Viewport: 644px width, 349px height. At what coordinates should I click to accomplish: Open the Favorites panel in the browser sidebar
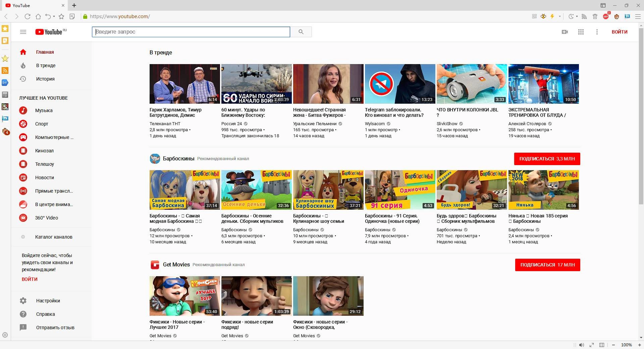point(5,29)
